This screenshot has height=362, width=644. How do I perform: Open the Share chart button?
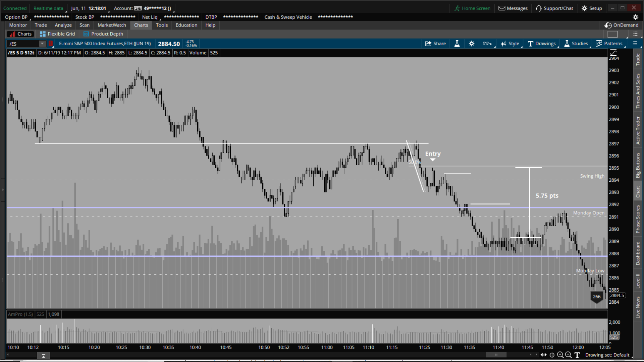pos(435,44)
